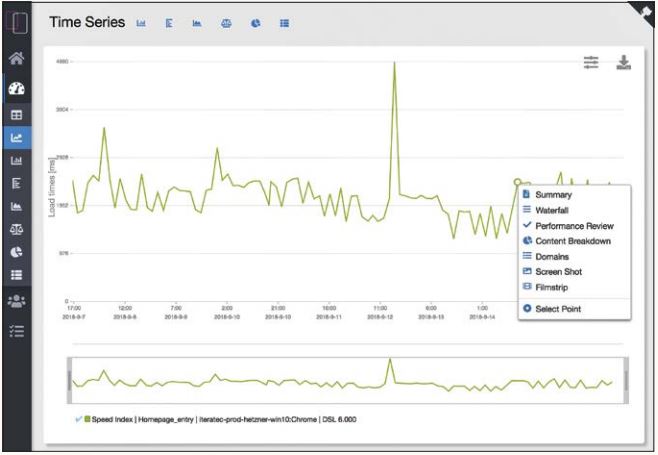The height and width of the screenshot is (455, 658).
Task: Download the chart using the download icon
Action: point(623,63)
